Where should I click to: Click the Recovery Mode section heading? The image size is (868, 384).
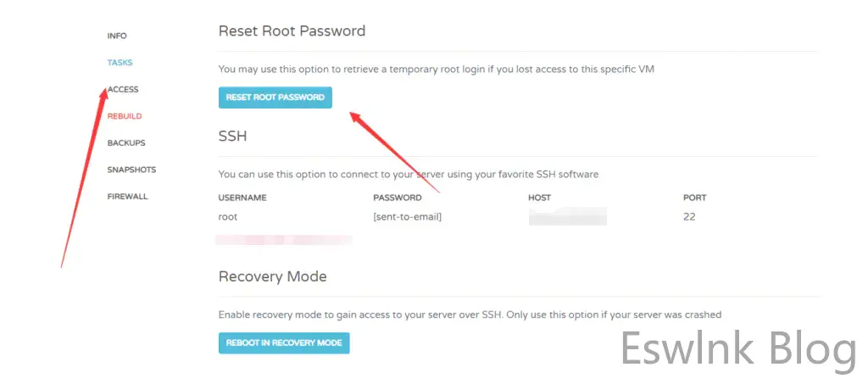pyautogui.click(x=272, y=276)
